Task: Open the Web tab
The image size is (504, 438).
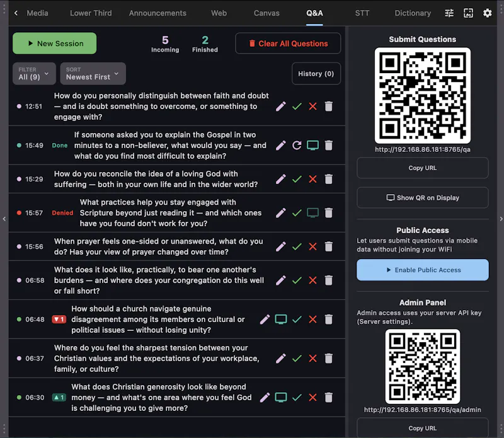Action: pyautogui.click(x=219, y=13)
